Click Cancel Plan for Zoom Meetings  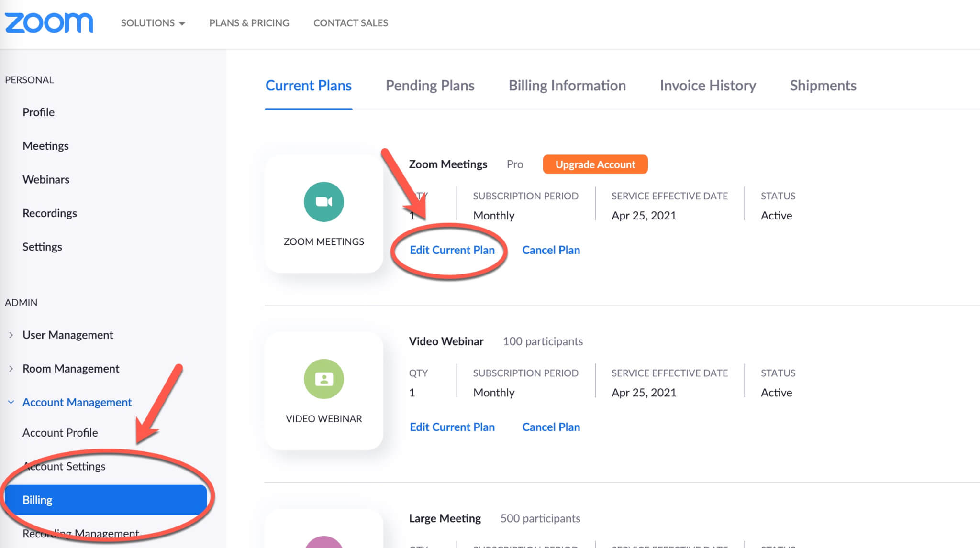click(x=551, y=250)
